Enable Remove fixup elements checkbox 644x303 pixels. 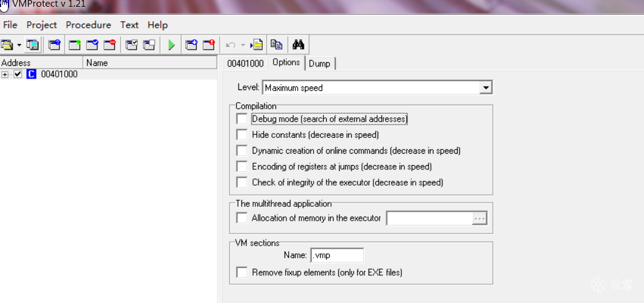point(242,272)
